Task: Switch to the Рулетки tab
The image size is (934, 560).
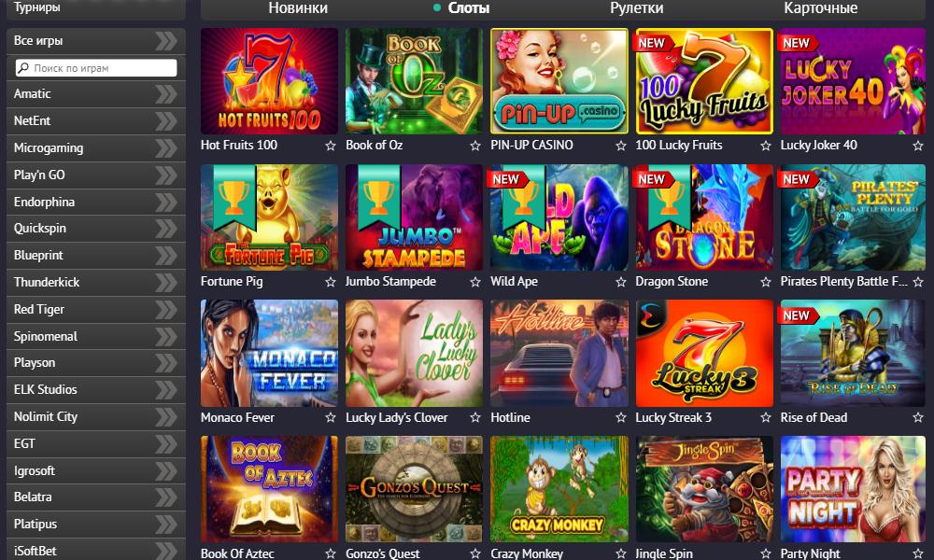Action: click(636, 7)
